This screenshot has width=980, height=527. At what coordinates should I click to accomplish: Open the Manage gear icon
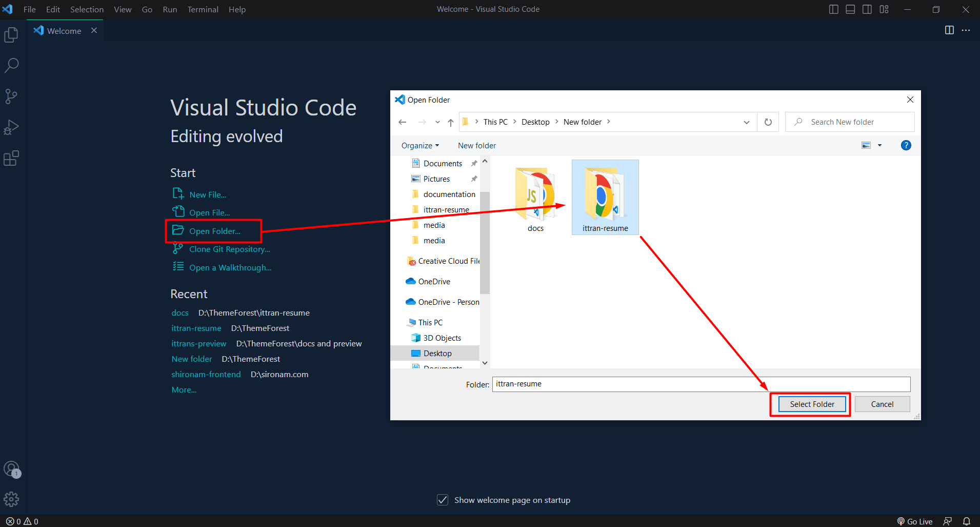click(11, 499)
